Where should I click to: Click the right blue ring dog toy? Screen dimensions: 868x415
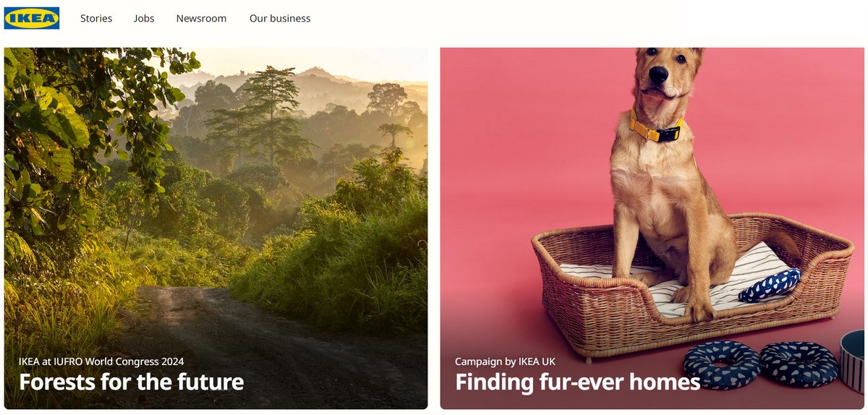[798, 361]
